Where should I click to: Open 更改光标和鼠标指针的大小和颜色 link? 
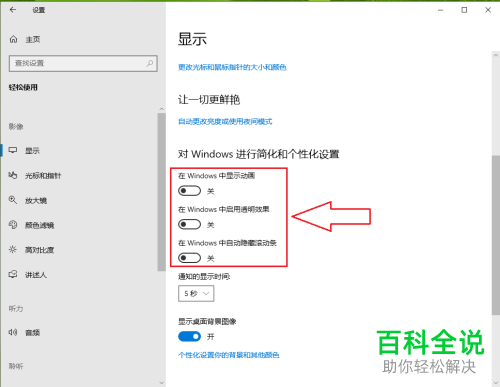tap(232, 67)
